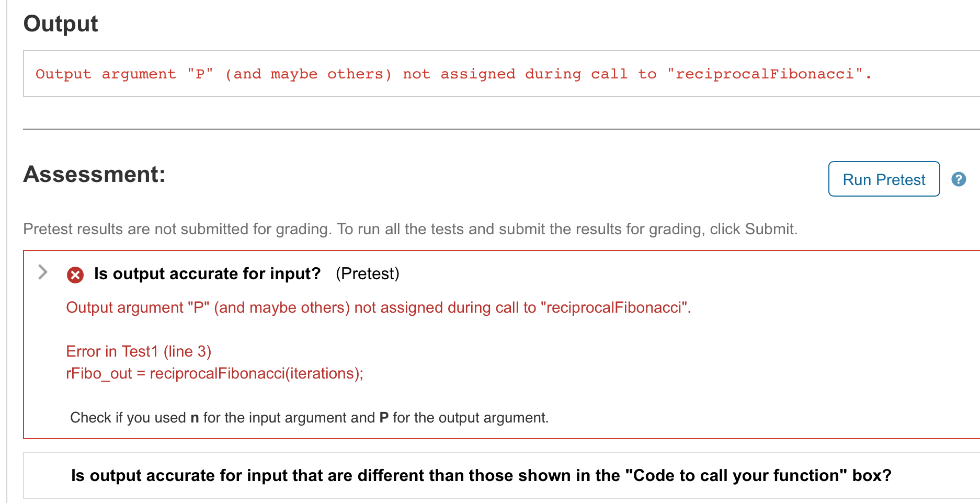The image size is (980, 503).
Task: Click the "Code to call your function" question
Action: [480, 475]
